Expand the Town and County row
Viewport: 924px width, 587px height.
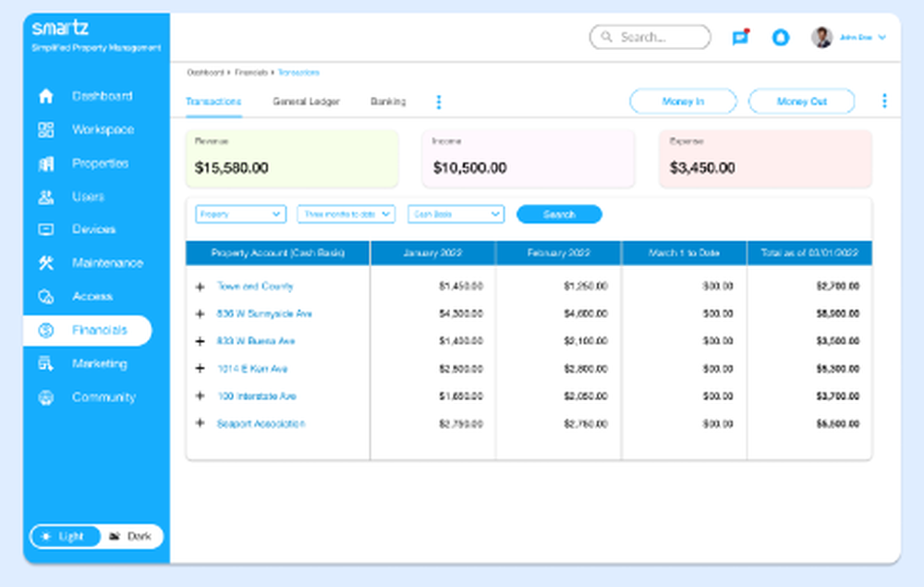pos(200,287)
